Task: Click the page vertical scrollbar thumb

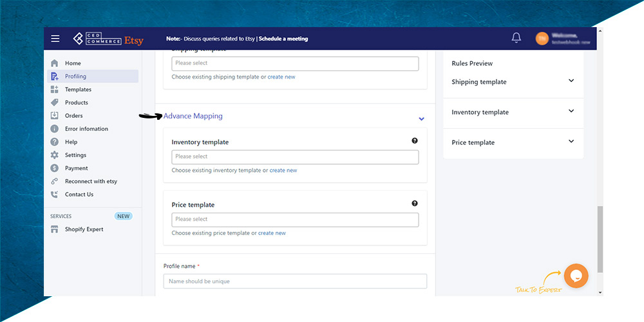Action: coord(600,239)
